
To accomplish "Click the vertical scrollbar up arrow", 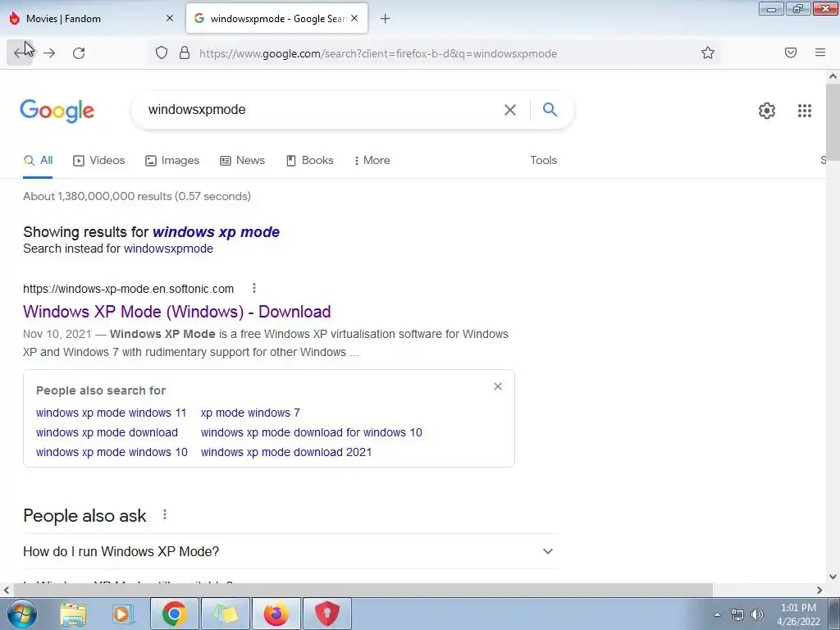I will (833, 76).
